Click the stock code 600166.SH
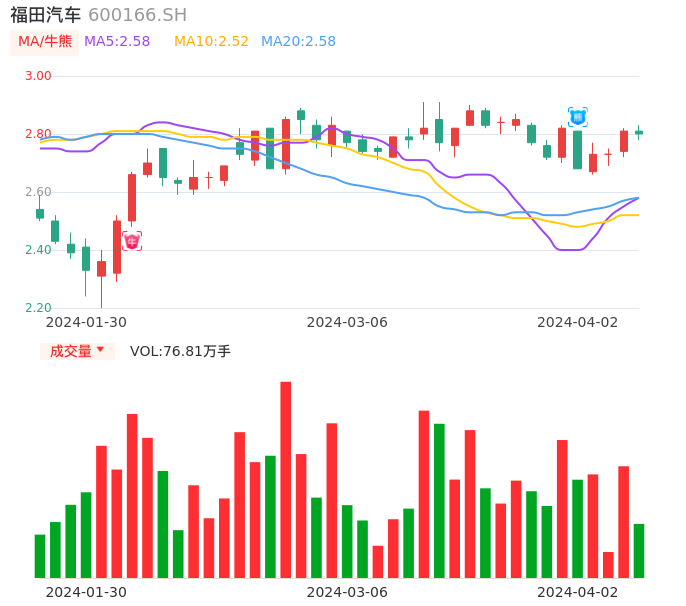The image size is (686, 606). (137, 15)
